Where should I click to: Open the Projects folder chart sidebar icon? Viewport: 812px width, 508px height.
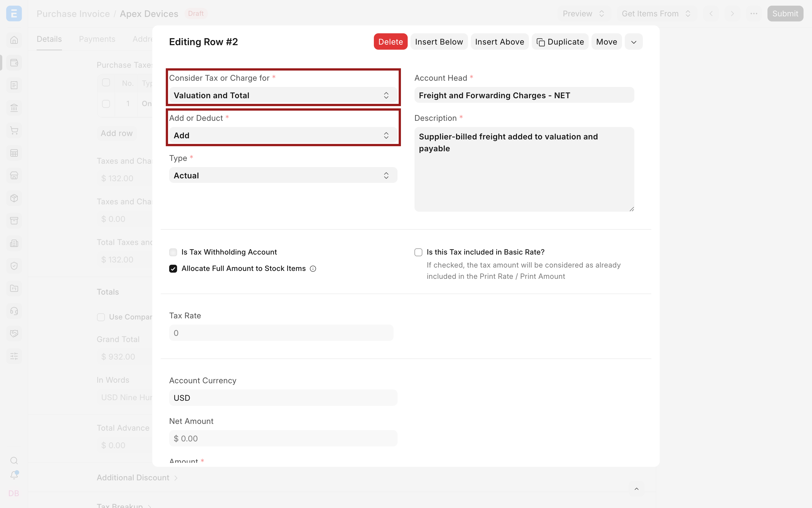coord(14,288)
